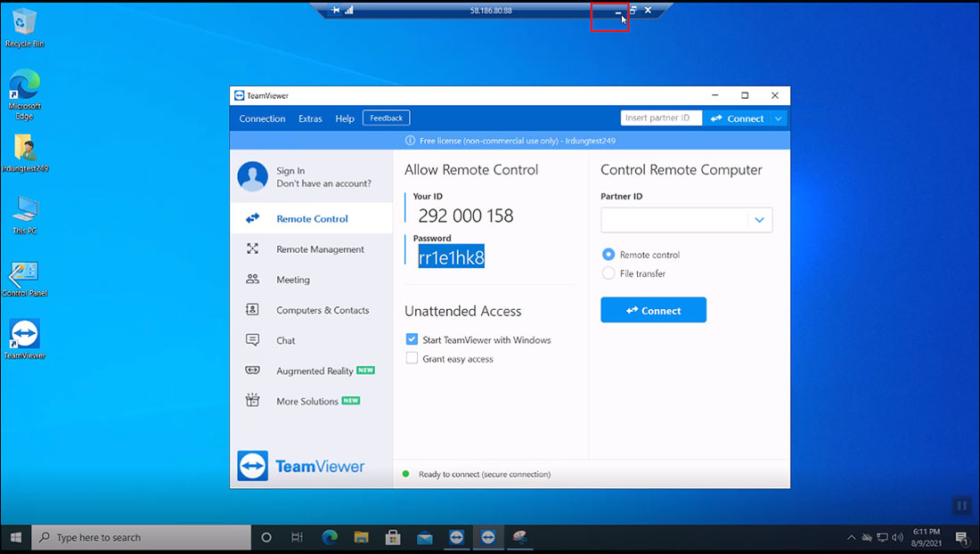Screen dimensions: 980x554
Task: Click the Partner ID text box
Action: point(686,220)
